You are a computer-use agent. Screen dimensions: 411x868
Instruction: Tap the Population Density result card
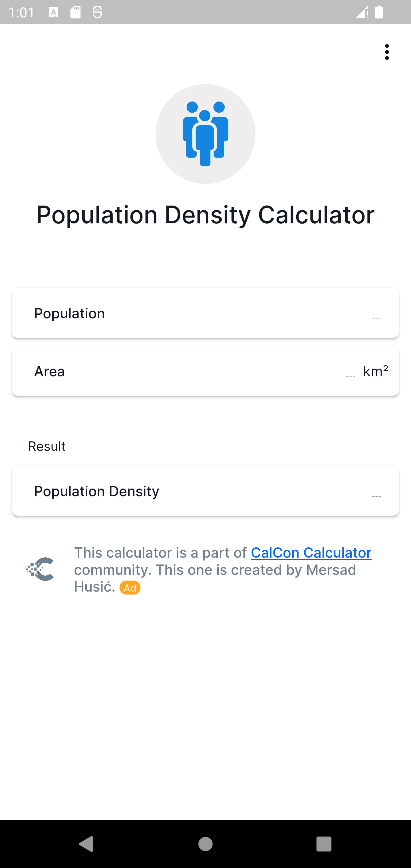(x=205, y=491)
